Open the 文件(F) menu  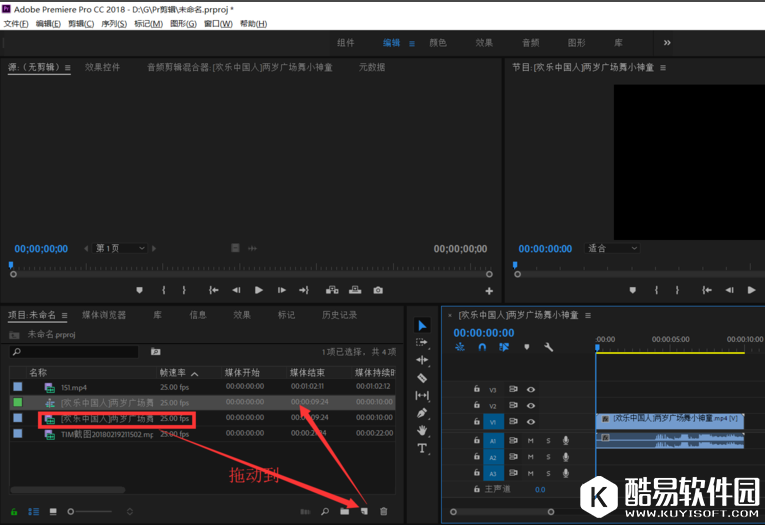coord(17,23)
